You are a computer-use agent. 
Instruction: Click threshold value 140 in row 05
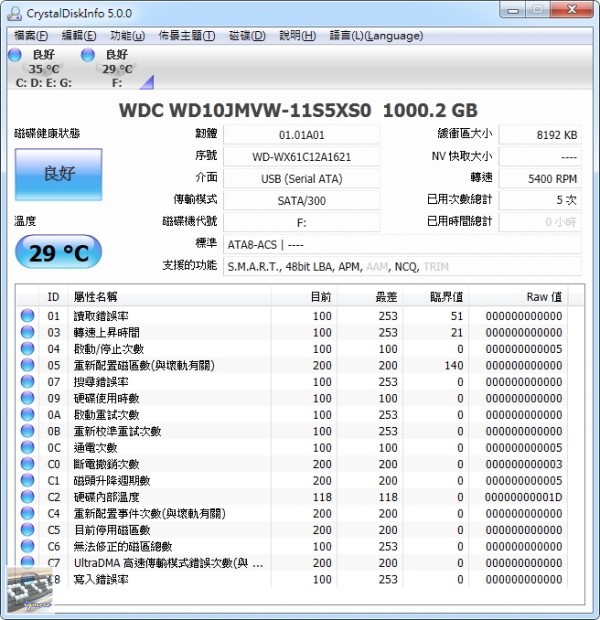pos(454,365)
